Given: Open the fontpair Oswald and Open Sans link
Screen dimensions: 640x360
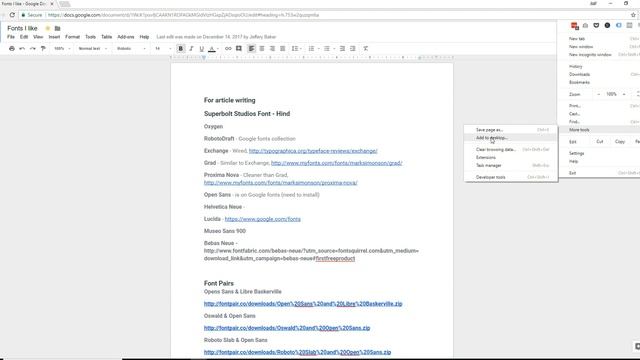Looking at the screenshot, I should tap(287, 328).
